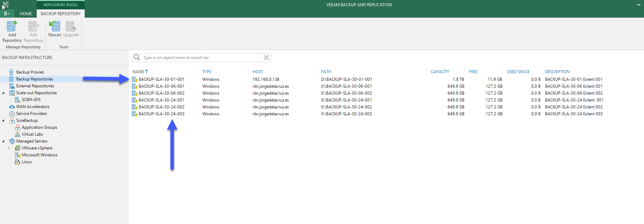Sort by the CAPACITY column header

(440, 72)
